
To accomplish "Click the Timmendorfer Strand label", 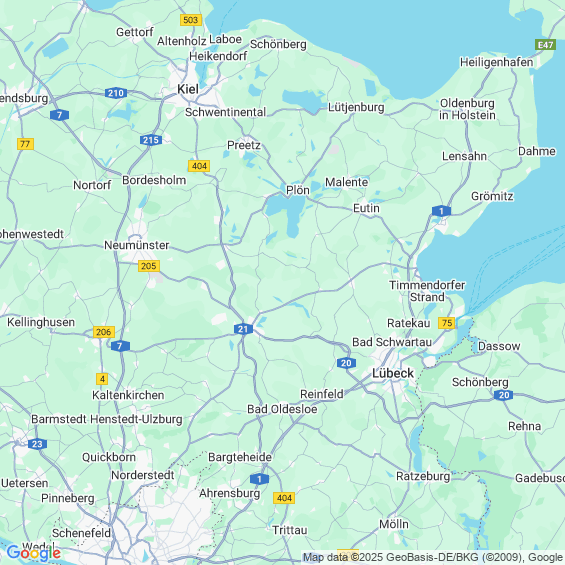I will (427, 291).
